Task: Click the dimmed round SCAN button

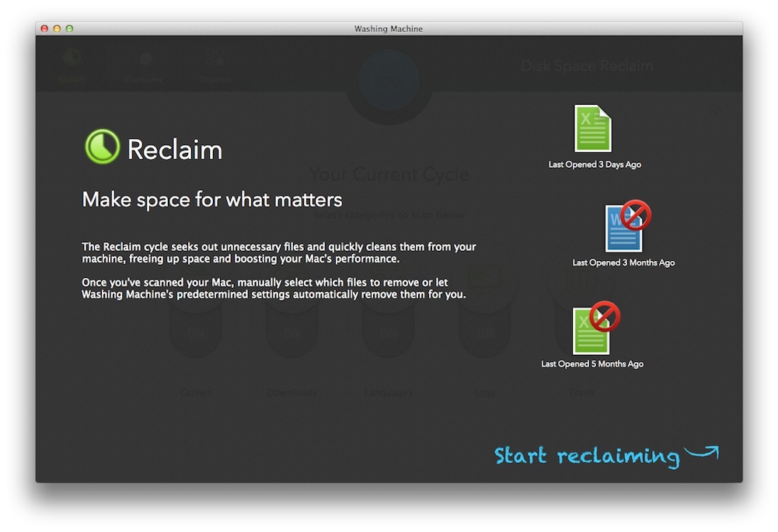Action: 389,81
